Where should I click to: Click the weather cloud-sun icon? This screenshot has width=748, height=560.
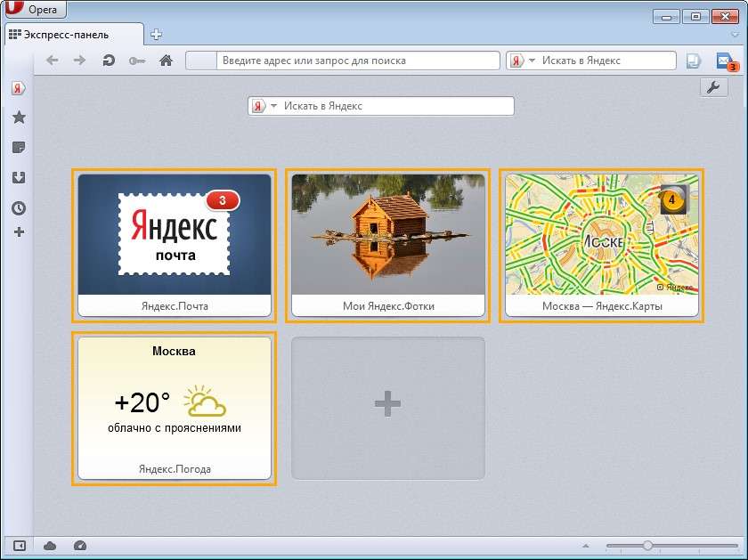tap(205, 401)
